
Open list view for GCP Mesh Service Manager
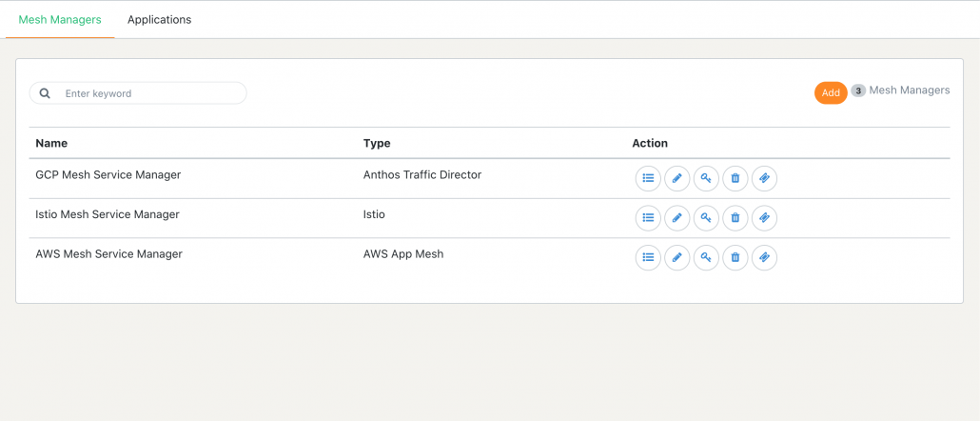648,178
